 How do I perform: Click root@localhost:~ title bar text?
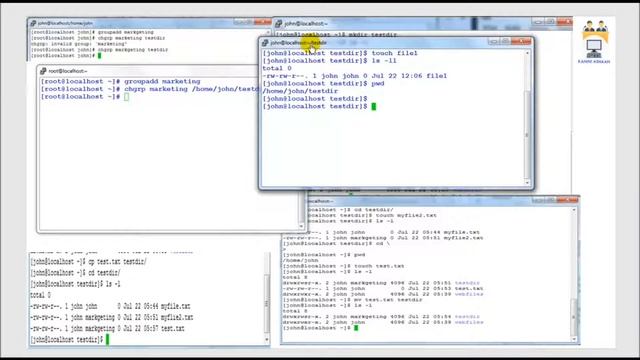tap(68, 71)
